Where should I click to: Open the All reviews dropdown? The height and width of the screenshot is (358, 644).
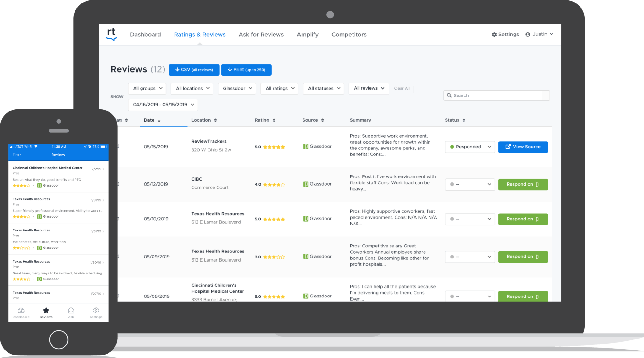click(369, 88)
